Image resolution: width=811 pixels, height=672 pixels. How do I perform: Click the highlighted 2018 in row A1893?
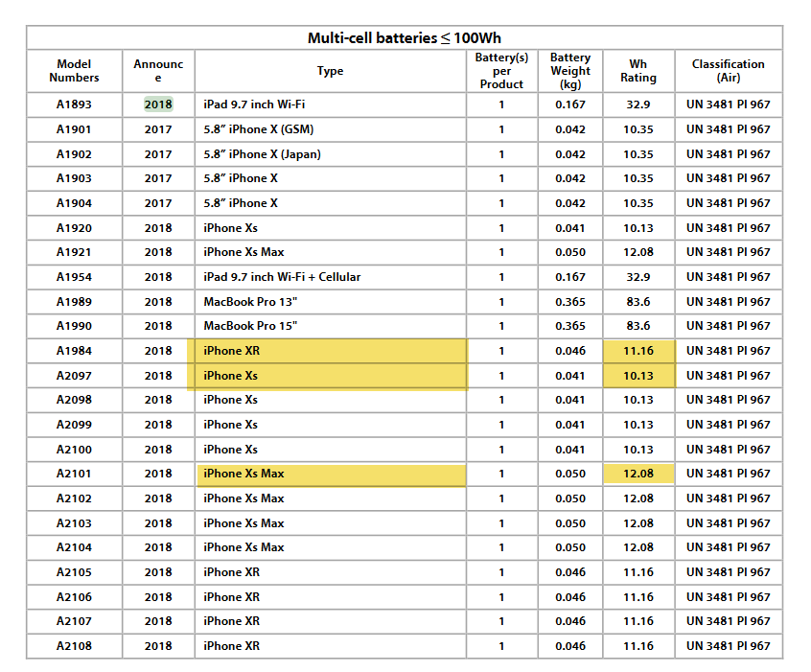[x=158, y=104]
